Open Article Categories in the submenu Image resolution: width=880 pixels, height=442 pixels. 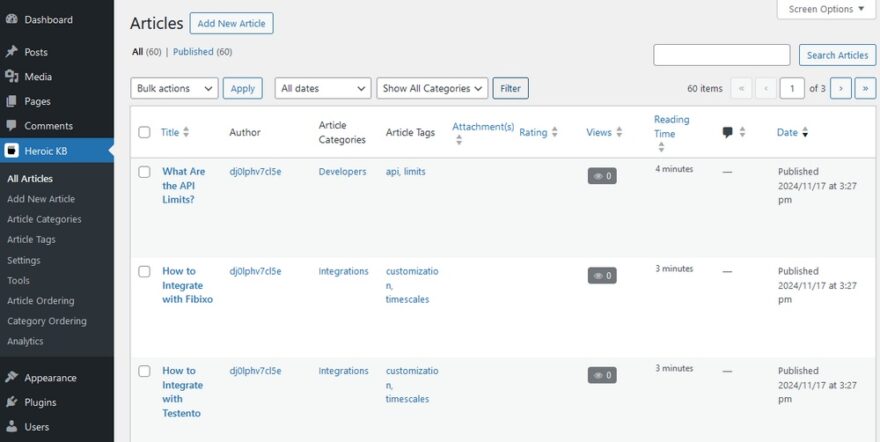pyautogui.click(x=44, y=219)
